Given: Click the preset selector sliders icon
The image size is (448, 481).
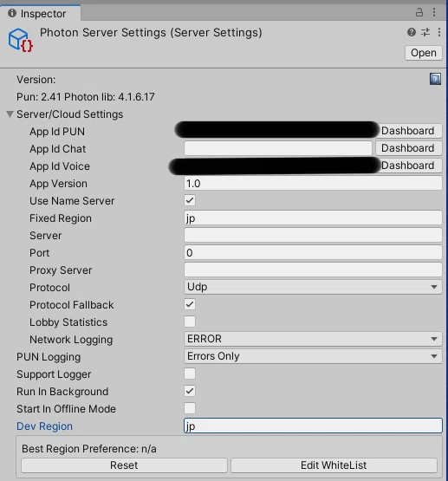Looking at the screenshot, I should [x=425, y=32].
